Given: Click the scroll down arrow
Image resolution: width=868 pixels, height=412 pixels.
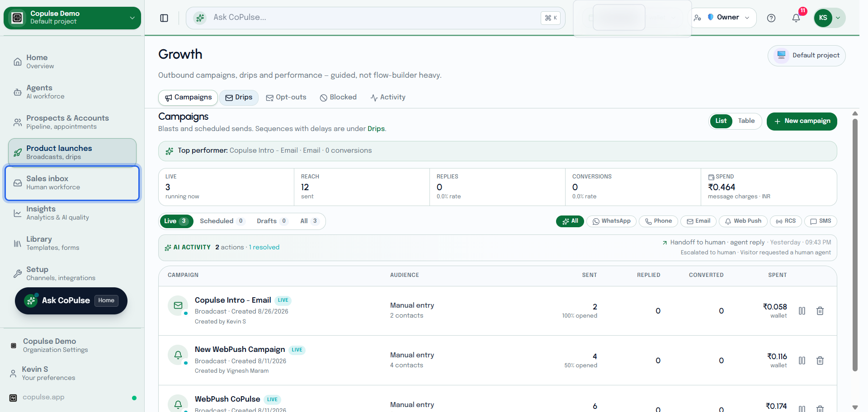Looking at the screenshot, I should coord(855,407).
